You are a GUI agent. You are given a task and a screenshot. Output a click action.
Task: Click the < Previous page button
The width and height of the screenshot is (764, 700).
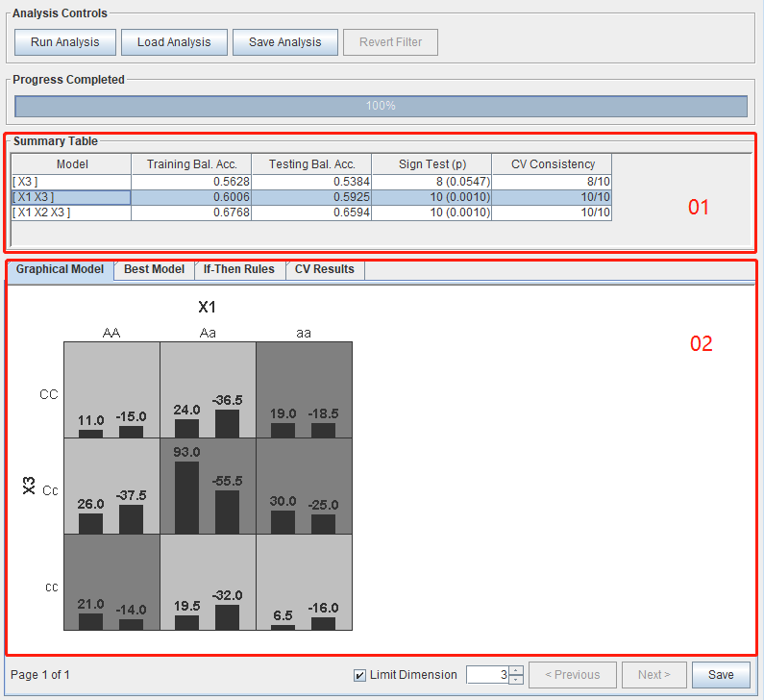[573, 675]
